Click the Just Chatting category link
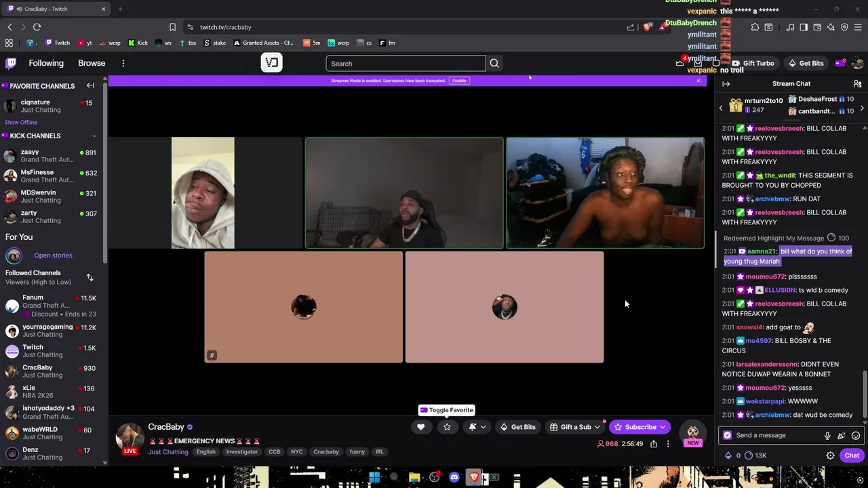868x488 pixels. (x=168, y=452)
